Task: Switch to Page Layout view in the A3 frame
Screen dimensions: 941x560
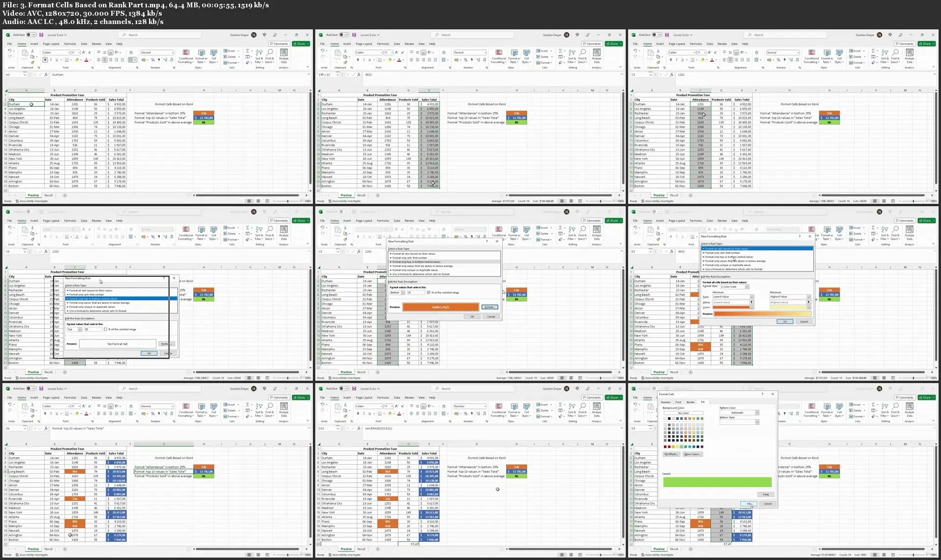Action: (x=258, y=201)
